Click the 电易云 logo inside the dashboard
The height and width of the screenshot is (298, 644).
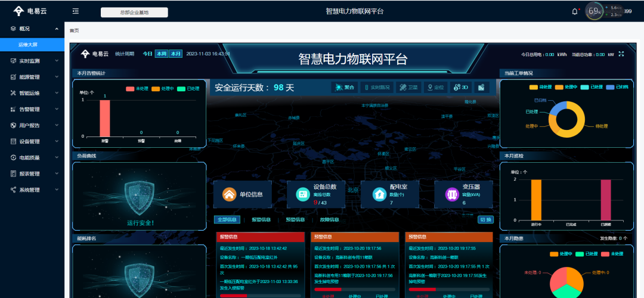pyautogui.click(x=94, y=54)
